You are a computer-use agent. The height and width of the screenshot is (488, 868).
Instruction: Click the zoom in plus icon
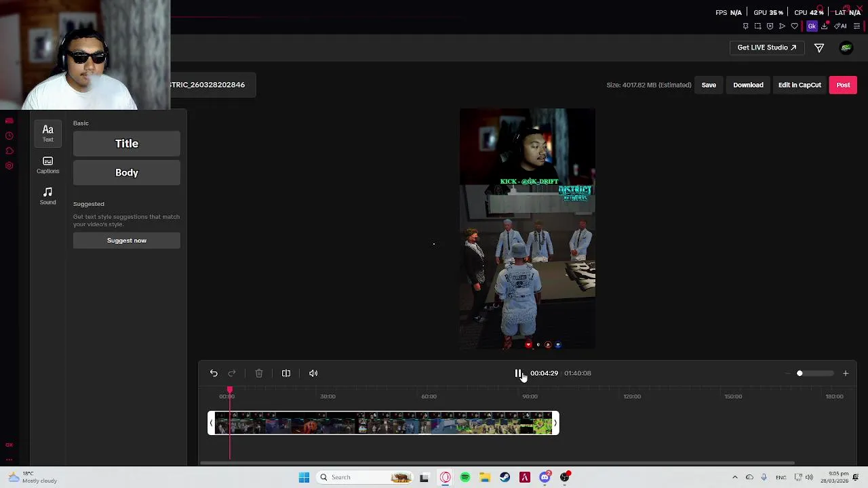coord(846,373)
